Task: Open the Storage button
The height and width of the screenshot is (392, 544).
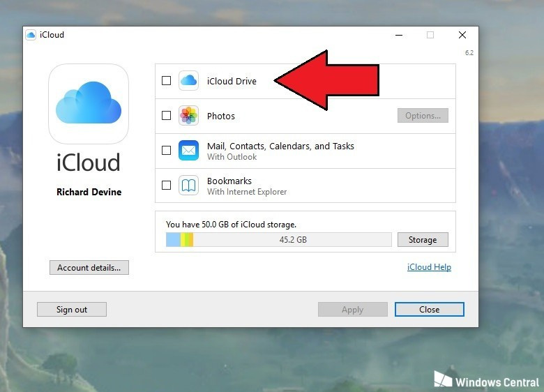Action: [x=423, y=240]
